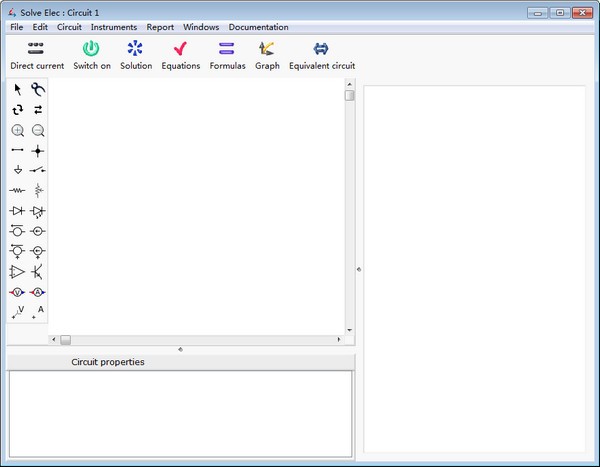Click the horizontal scrollbar right arrow
This screenshot has height=467, width=600.
pos(338,340)
